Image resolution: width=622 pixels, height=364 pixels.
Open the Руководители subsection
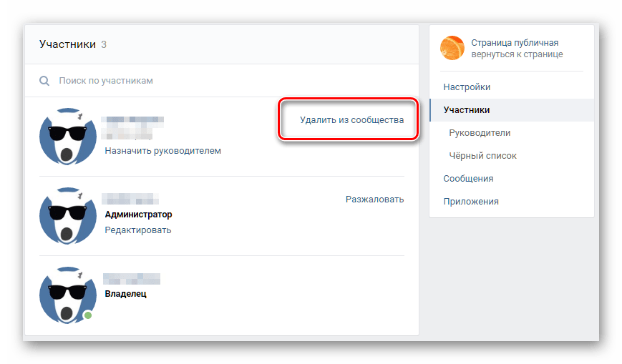[480, 133]
